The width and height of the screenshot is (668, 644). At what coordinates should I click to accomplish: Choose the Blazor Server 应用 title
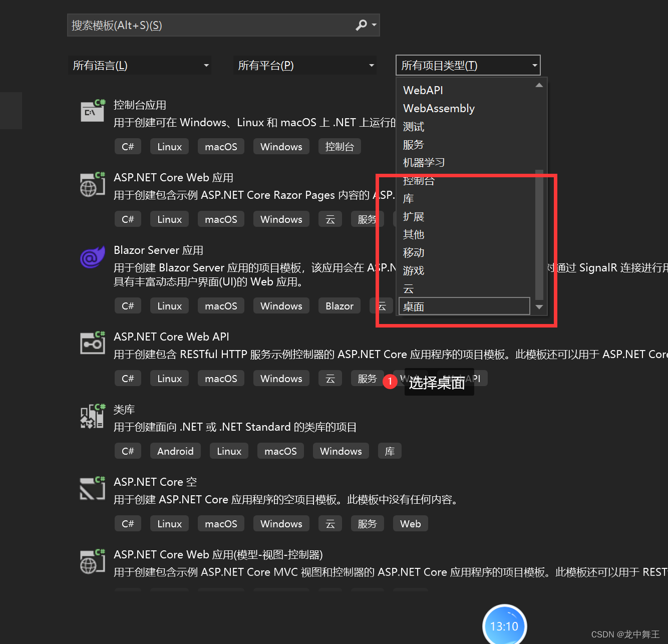click(158, 250)
